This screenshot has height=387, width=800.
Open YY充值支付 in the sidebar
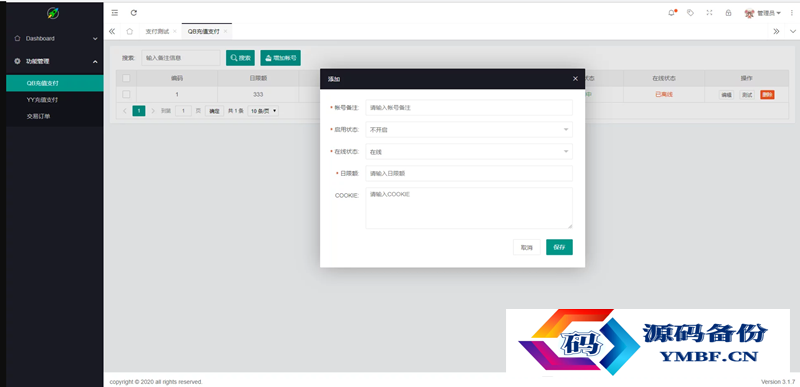42,100
